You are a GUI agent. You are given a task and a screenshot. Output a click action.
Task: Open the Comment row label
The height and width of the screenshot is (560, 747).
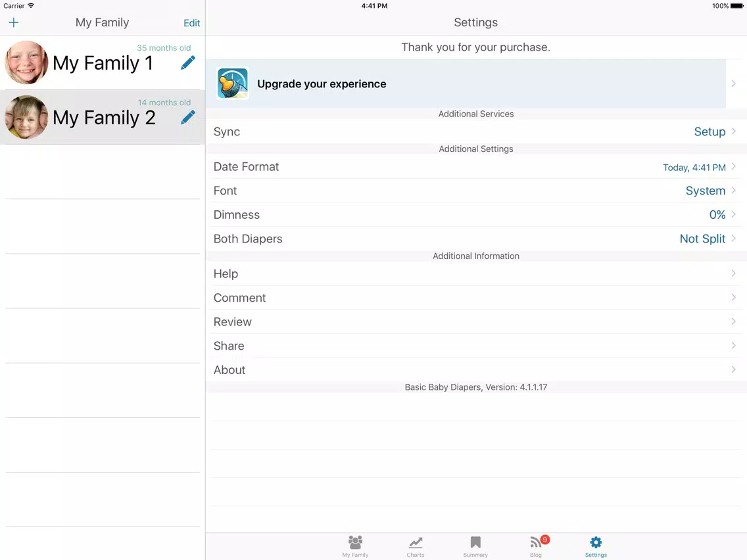[239, 298]
